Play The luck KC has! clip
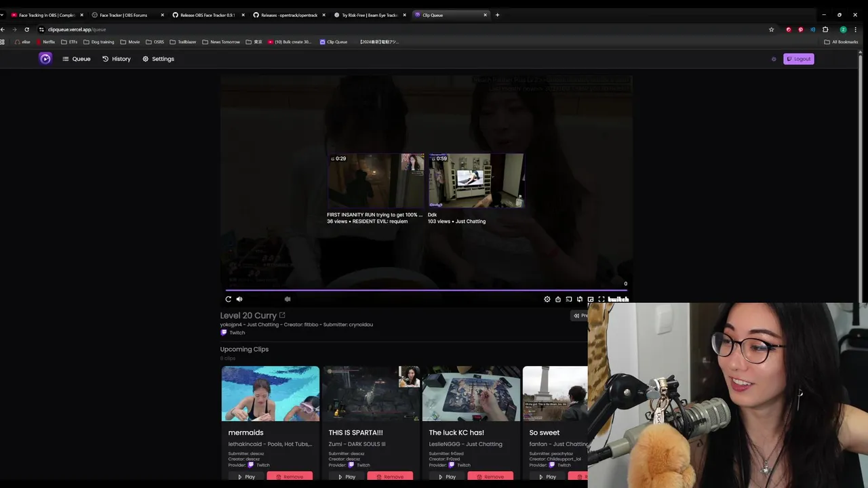The height and width of the screenshot is (488, 868). tap(447, 476)
